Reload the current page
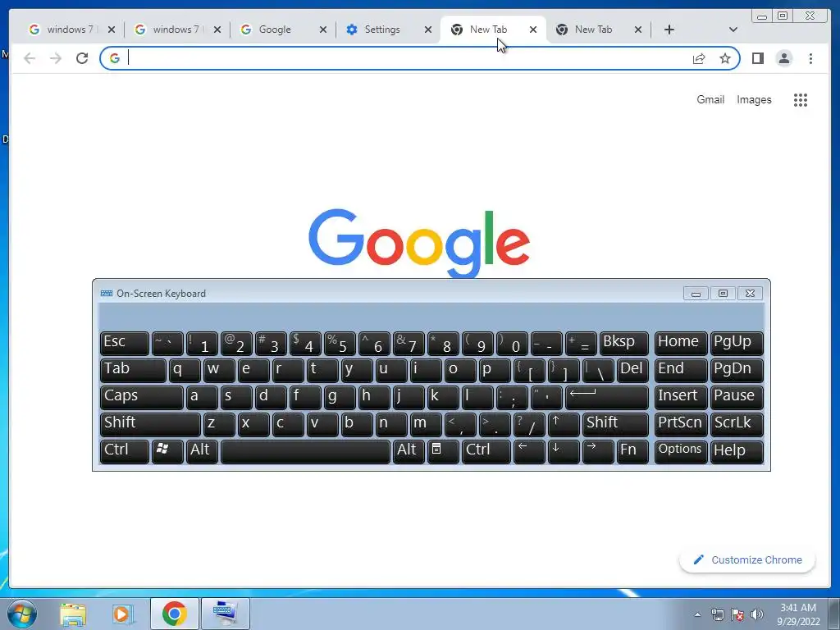Screen dimensions: 840x630 point(81,58)
